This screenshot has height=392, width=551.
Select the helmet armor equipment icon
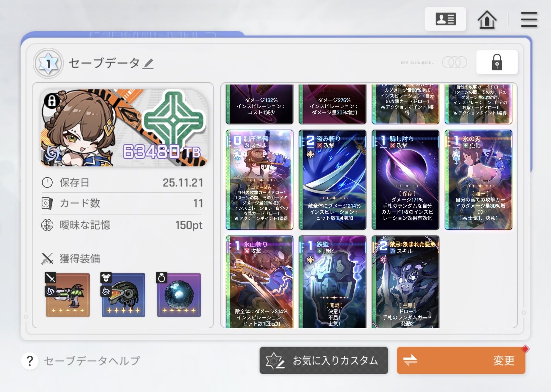[123, 295]
